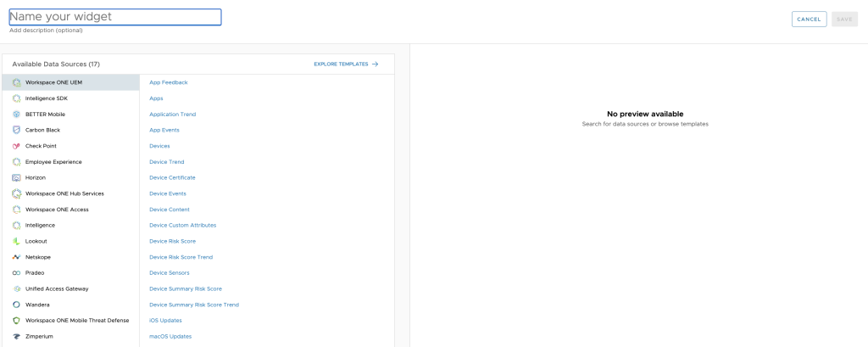Click the Workspace ONE Access icon
This screenshot has width=868, height=347.
coord(17,210)
